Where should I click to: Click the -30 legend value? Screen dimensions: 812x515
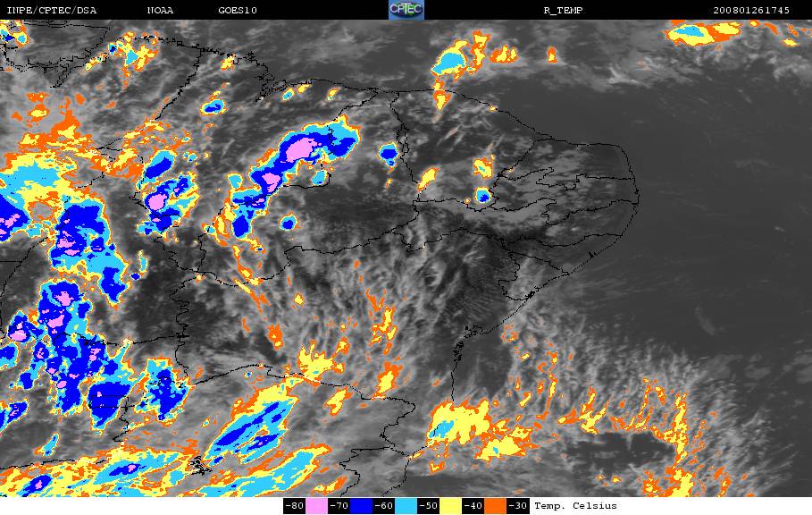(518, 506)
